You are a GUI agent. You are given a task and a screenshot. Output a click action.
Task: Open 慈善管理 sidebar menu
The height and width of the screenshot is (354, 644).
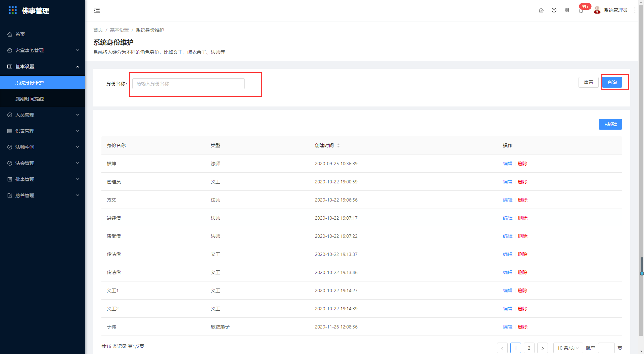tap(43, 195)
